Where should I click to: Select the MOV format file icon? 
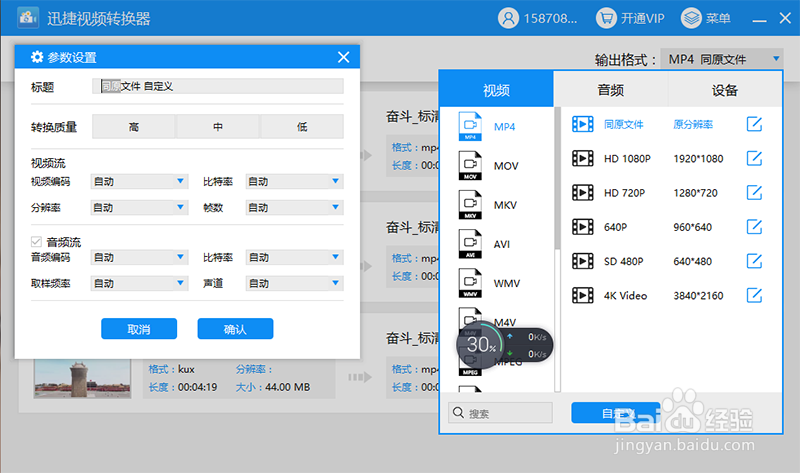(470, 165)
